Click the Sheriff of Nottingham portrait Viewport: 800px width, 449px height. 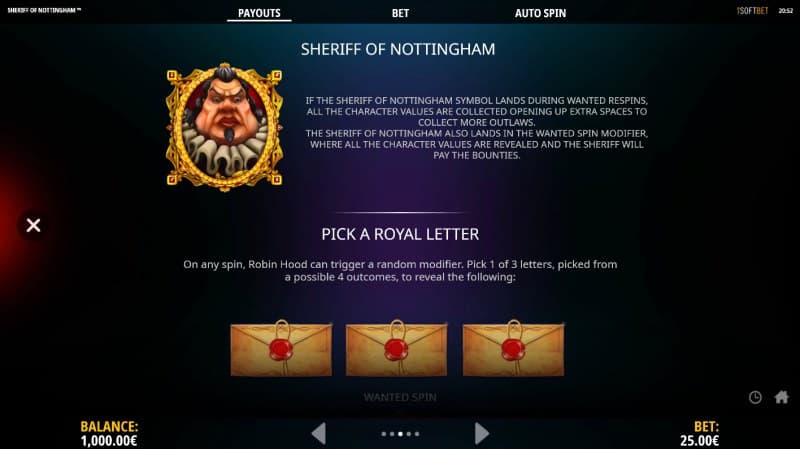point(224,127)
